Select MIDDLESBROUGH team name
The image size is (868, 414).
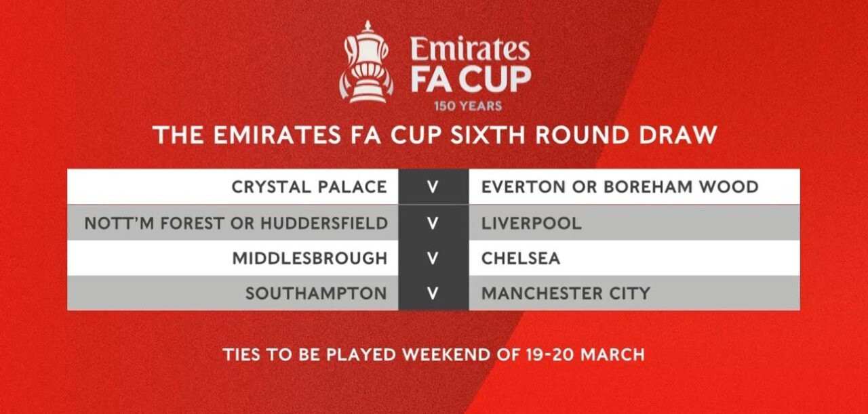pyautogui.click(x=310, y=258)
